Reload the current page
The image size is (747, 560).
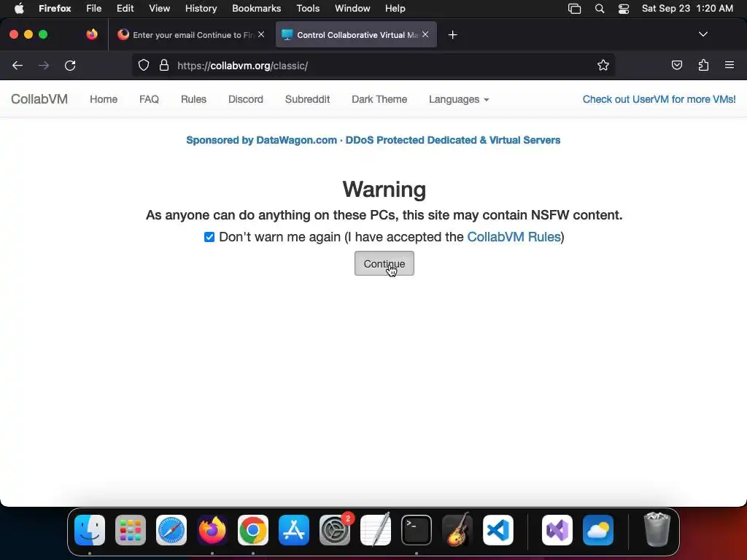click(70, 65)
